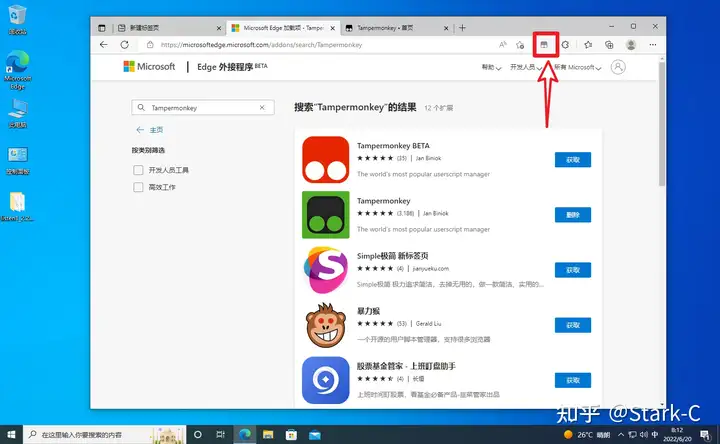The image size is (720, 444).
Task: Open the Recycle Bin desktop icon
Action: (17, 20)
